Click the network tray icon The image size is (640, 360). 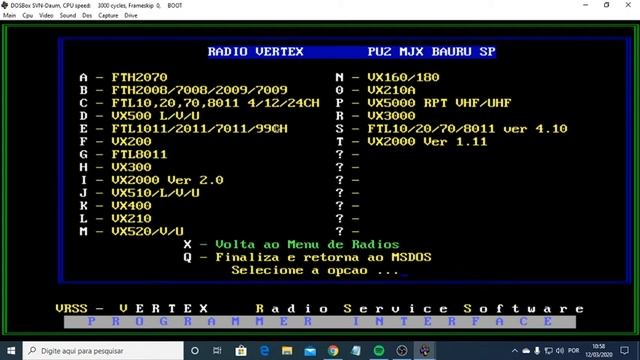pyautogui.click(x=549, y=351)
